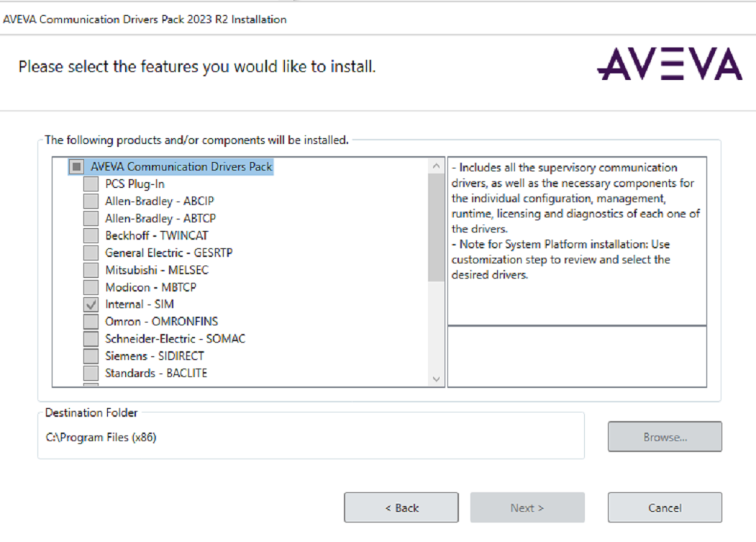The height and width of the screenshot is (542, 756).
Task: Cancel the installation
Action: [x=665, y=507]
